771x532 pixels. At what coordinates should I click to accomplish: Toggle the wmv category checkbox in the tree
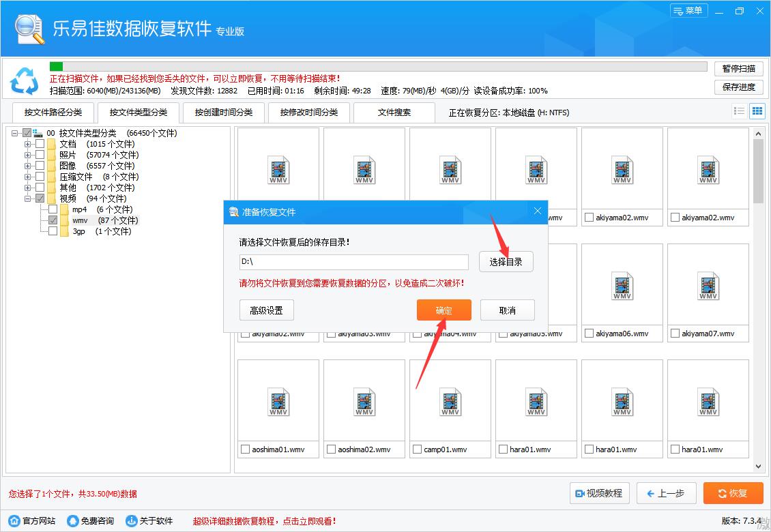click(x=53, y=220)
